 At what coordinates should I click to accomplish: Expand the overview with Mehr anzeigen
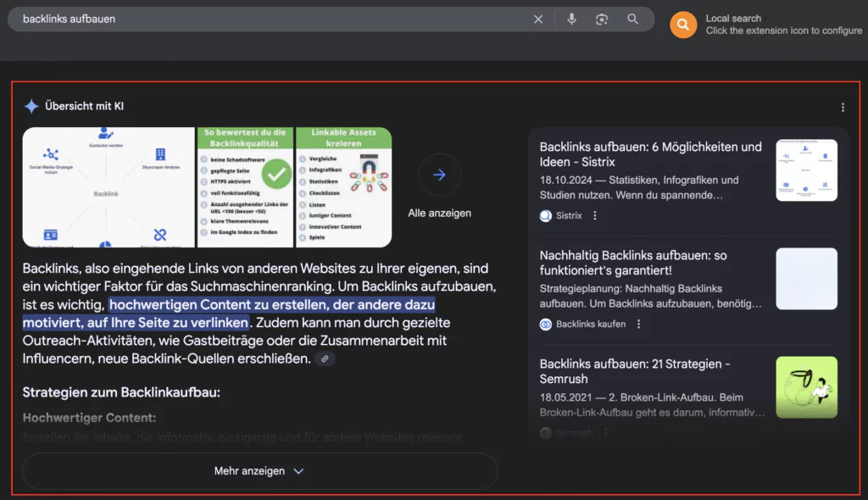(x=259, y=470)
